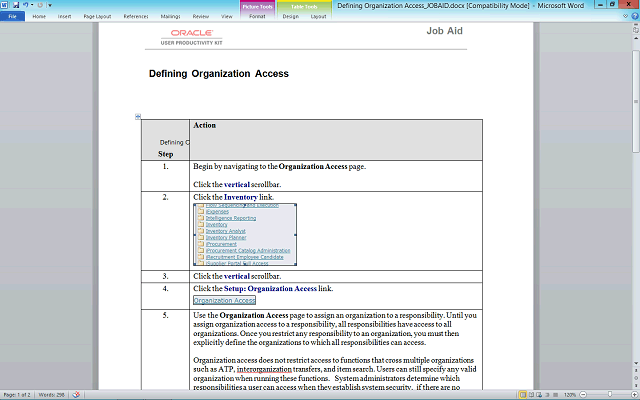
Task: Click the Redo icon in title bar
Action: click(40, 5)
